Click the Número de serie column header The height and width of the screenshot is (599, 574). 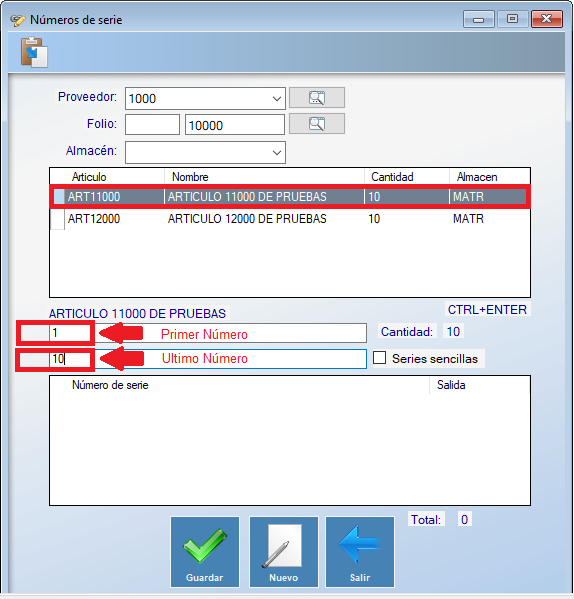pos(110,385)
